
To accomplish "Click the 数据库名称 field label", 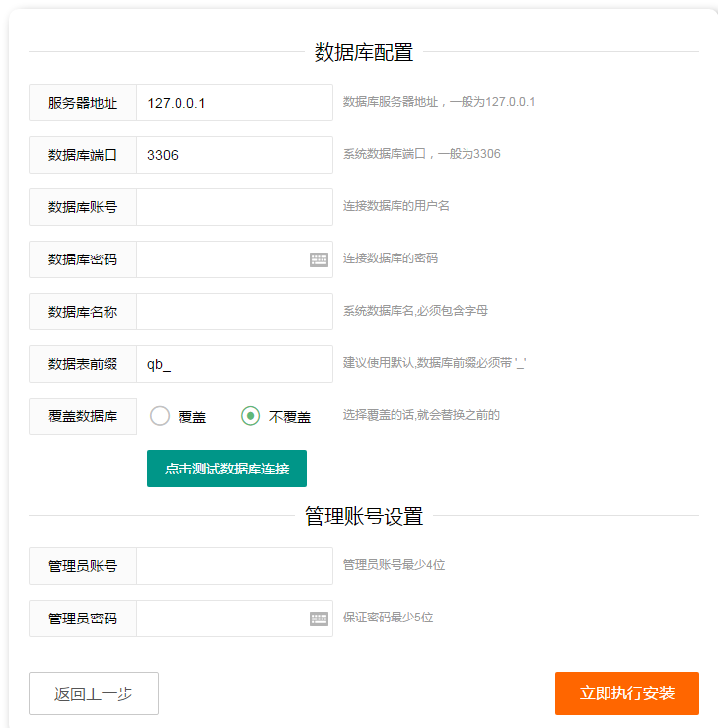I will pos(83,312).
